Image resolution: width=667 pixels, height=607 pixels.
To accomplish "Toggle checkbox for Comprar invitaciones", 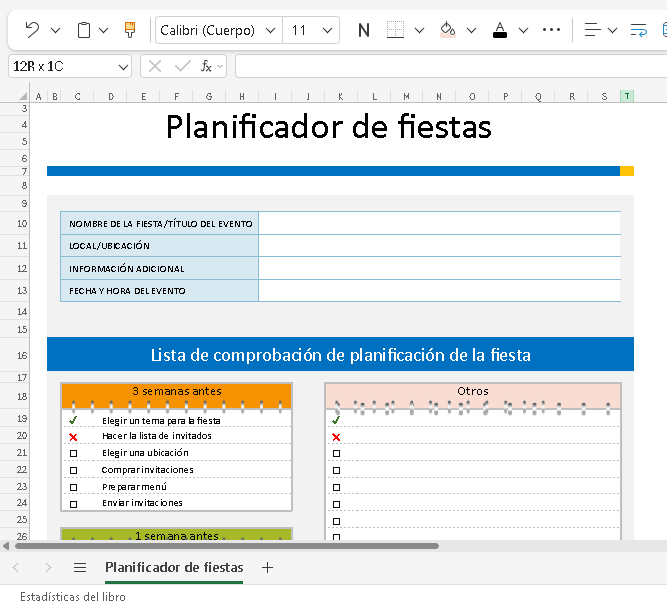I will [x=73, y=470].
